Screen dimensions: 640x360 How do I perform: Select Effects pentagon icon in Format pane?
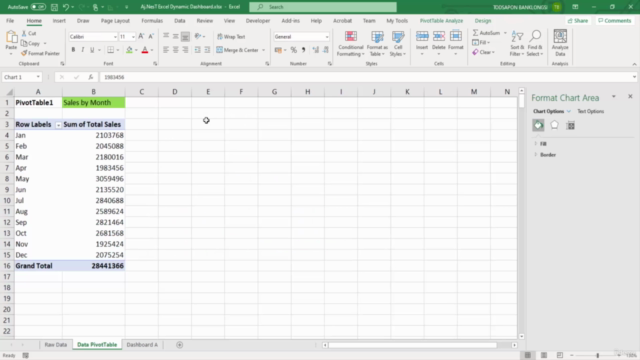coord(554,125)
